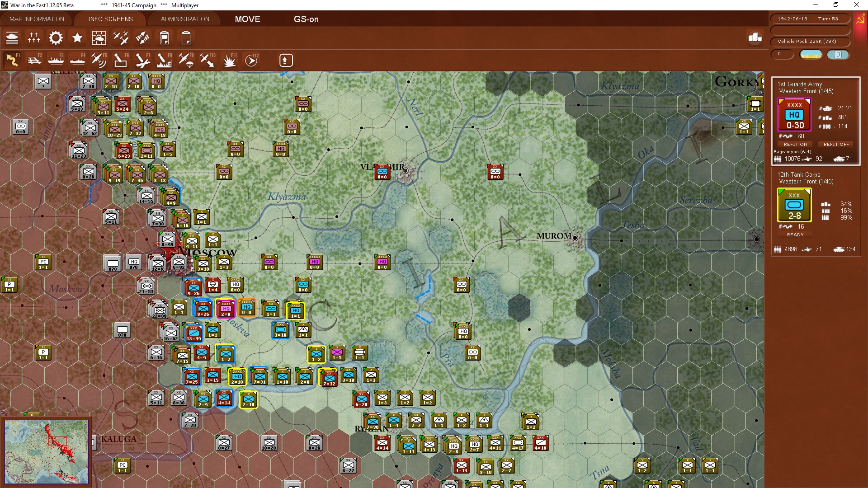Click the Vladimir HQ 0=0 counter

coord(382,172)
